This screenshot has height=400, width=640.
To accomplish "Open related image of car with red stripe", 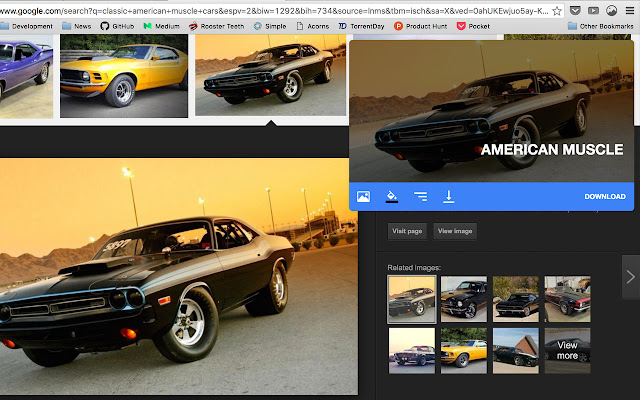I will click(567, 299).
